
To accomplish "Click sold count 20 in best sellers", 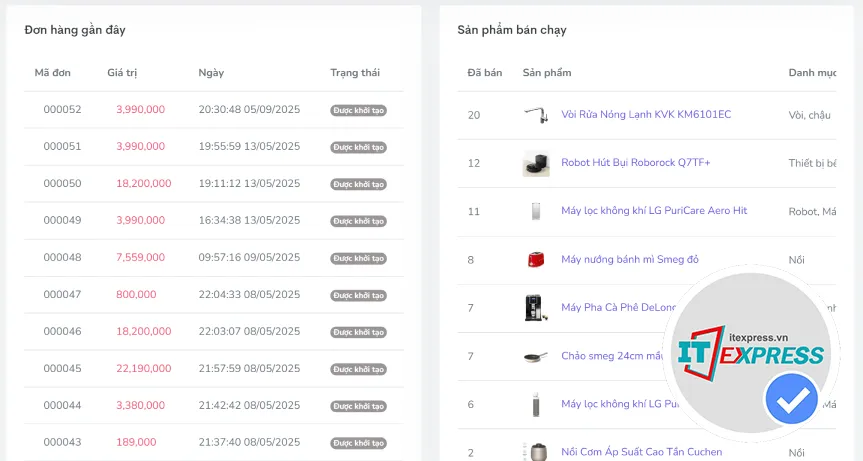I will (474, 115).
